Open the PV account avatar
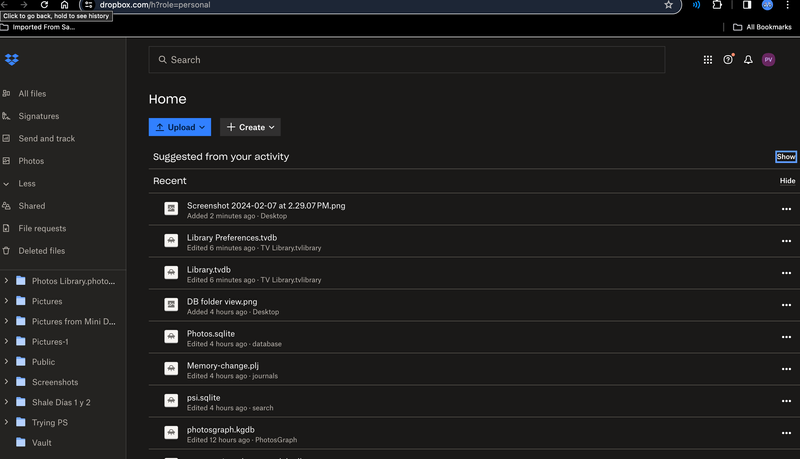The image size is (800, 459). pyautogui.click(x=768, y=60)
